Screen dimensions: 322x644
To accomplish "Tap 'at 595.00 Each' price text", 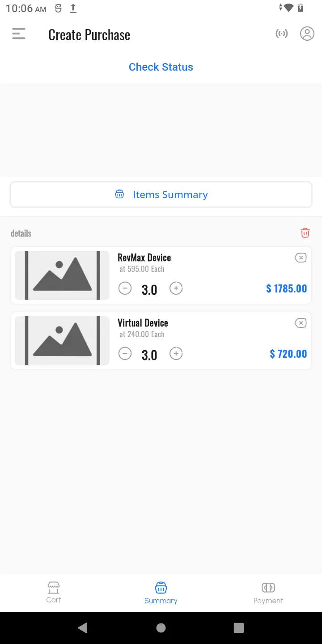I will 142,269.
